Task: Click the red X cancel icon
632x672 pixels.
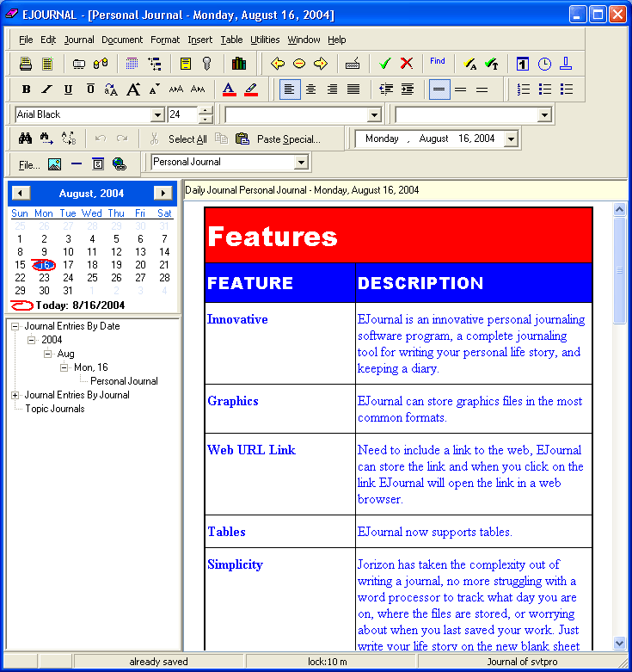Action: coord(406,64)
